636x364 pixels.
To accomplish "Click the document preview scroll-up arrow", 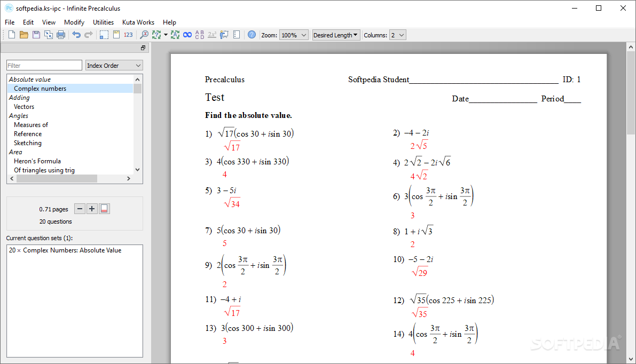I will pos(631,47).
